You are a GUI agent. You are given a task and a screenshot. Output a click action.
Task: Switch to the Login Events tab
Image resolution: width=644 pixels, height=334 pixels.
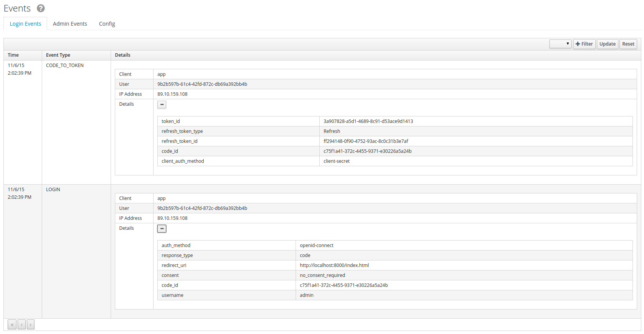coord(25,24)
